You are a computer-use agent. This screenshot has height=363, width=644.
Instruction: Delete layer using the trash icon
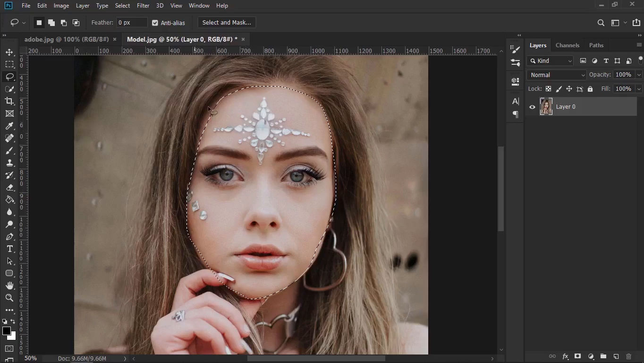pos(628,356)
